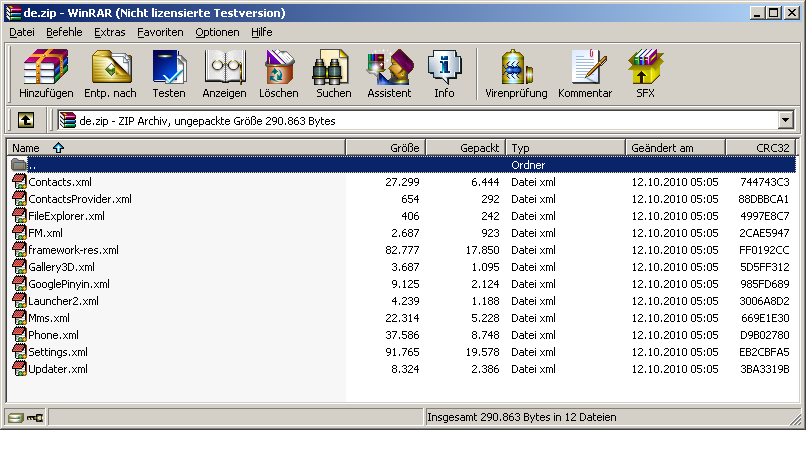Click the CRC32 value 3BA3319B
Screen dimensions: 806x450
tap(764, 369)
